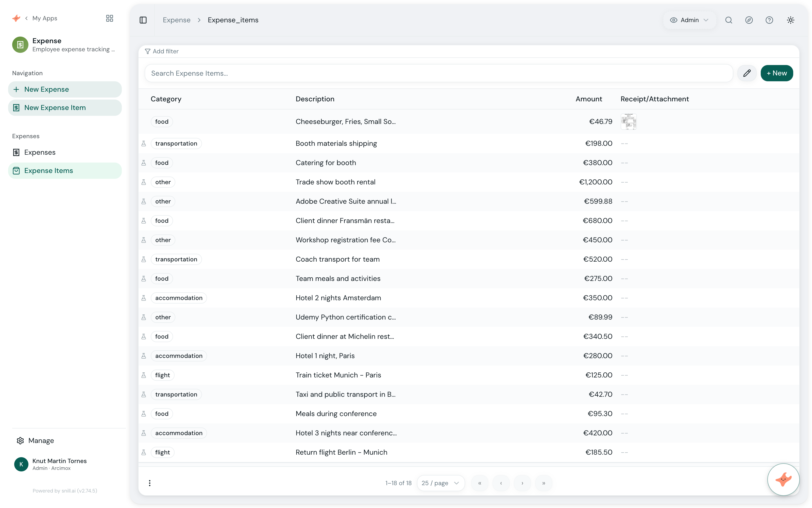Click the accommodation tag on Hotel 2 nights row
The image size is (812, 508).
click(178, 298)
